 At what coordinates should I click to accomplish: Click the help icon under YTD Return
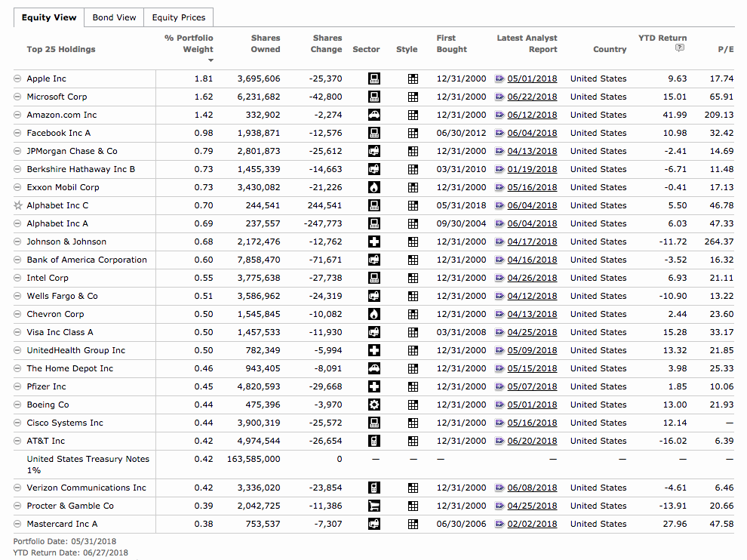click(x=680, y=48)
